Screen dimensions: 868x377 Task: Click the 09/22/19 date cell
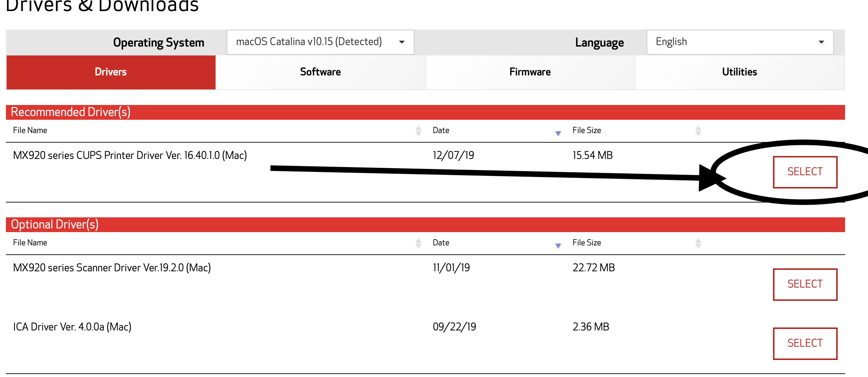(x=455, y=327)
